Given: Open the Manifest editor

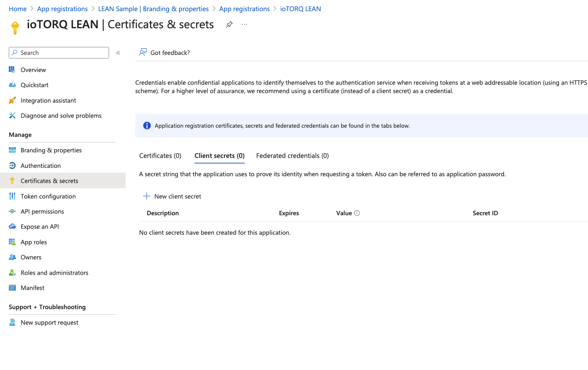Looking at the screenshot, I should point(33,288).
